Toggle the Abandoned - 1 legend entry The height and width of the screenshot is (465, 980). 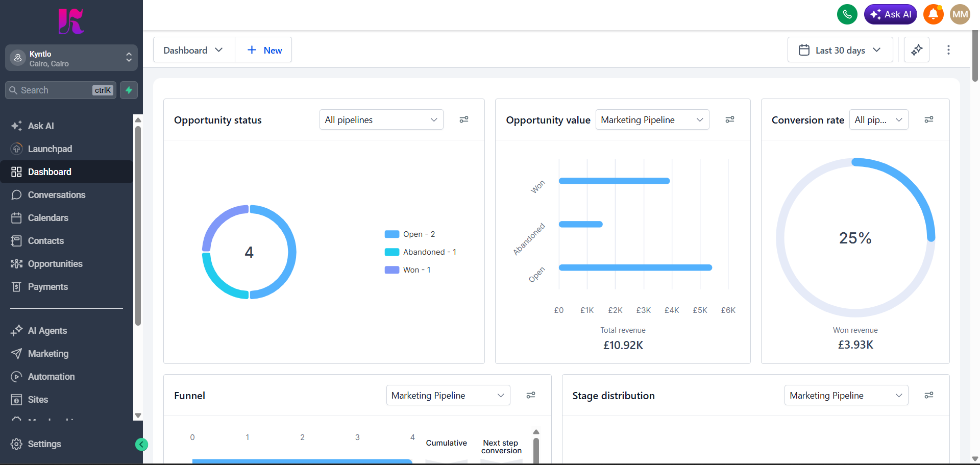tap(421, 252)
